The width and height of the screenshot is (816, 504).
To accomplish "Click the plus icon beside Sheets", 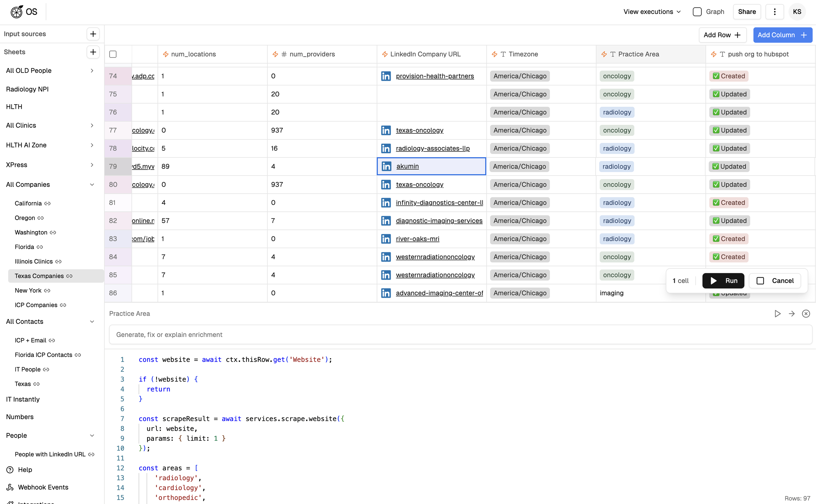I will point(93,52).
